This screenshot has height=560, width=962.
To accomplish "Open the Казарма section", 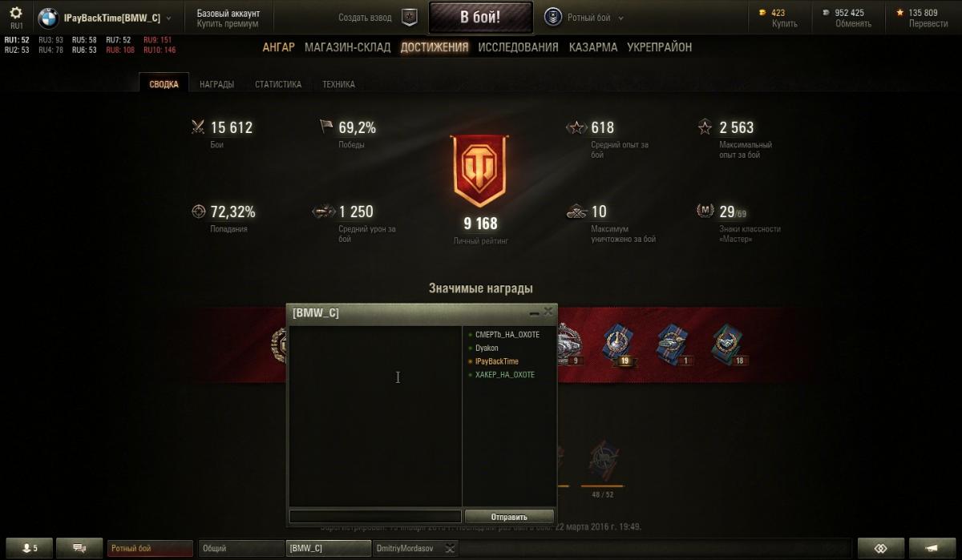I will coord(593,47).
